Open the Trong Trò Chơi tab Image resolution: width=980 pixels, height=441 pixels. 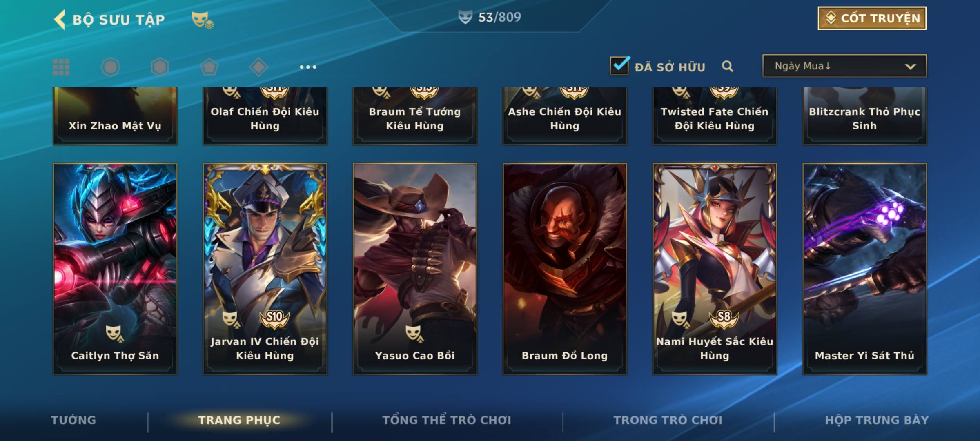pos(668,420)
